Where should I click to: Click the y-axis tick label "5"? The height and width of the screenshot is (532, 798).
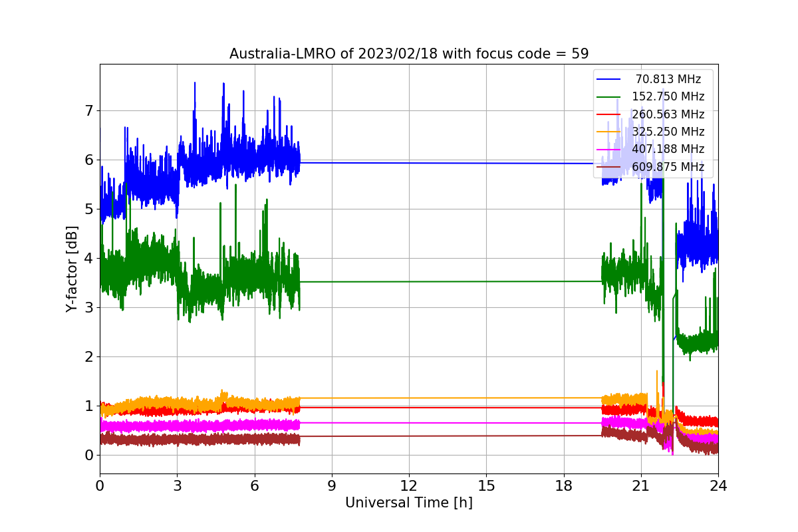coord(88,209)
